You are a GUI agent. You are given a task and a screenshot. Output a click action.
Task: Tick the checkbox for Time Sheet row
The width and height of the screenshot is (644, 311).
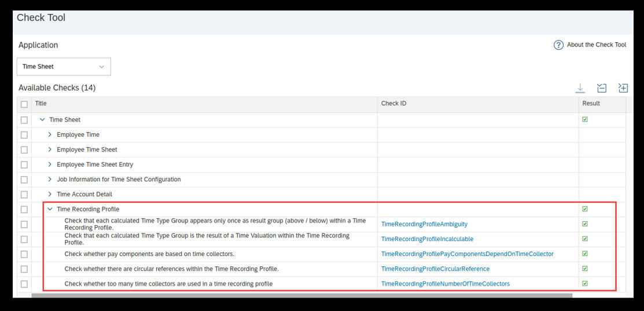click(x=24, y=120)
